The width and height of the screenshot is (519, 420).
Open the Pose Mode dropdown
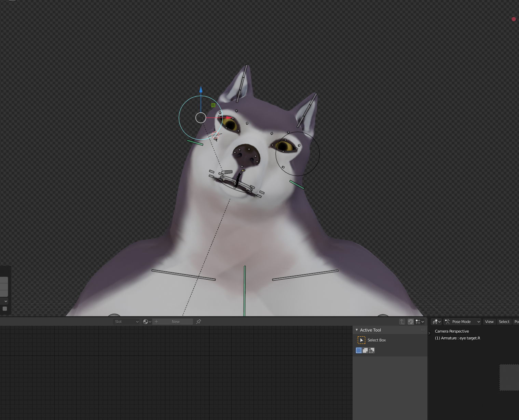click(x=462, y=322)
